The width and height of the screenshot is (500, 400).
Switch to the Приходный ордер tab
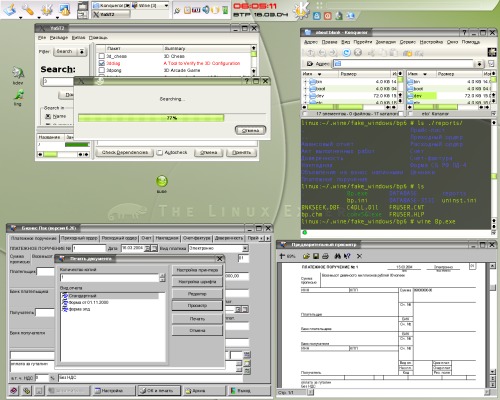pos(79,238)
